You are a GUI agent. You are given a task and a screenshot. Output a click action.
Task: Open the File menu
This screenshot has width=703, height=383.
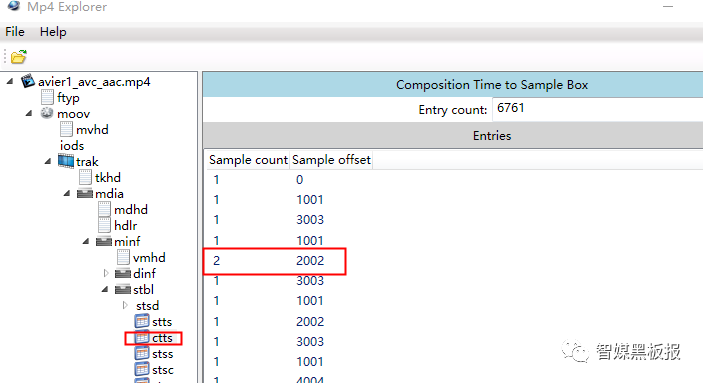(x=15, y=32)
